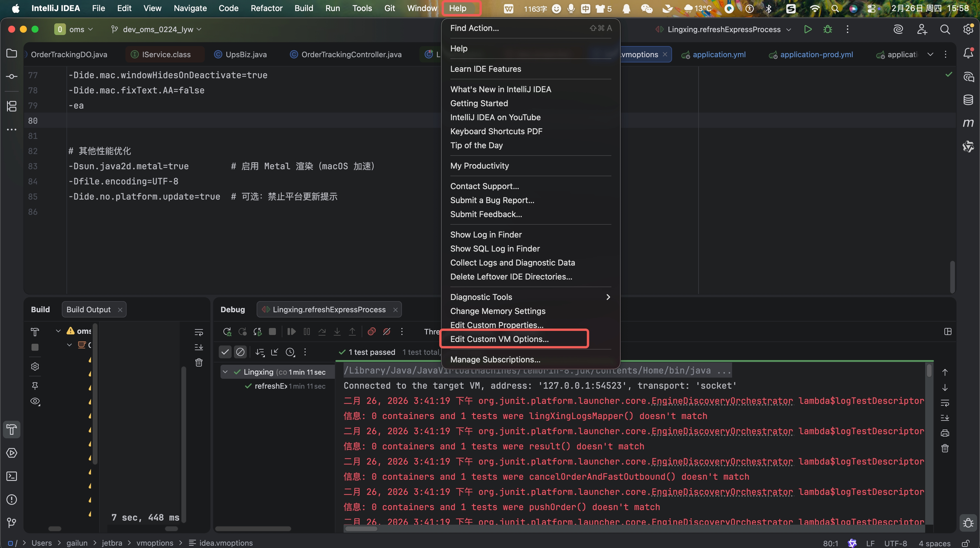Image resolution: width=980 pixels, height=548 pixels.
Task: Switch to application-prod.yml tab
Action: pos(811,54)
